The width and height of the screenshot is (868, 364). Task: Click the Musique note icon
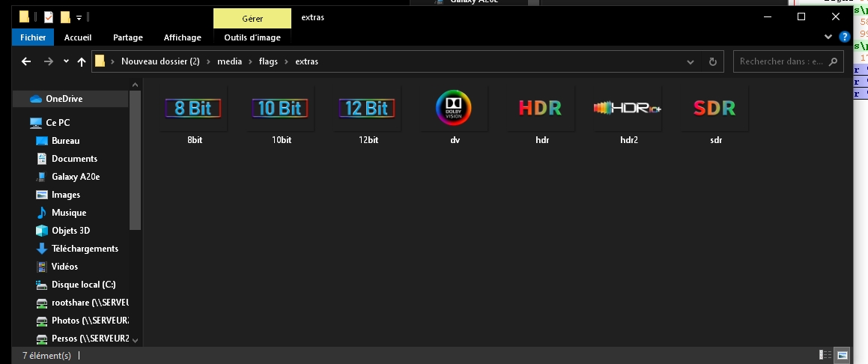41,213
